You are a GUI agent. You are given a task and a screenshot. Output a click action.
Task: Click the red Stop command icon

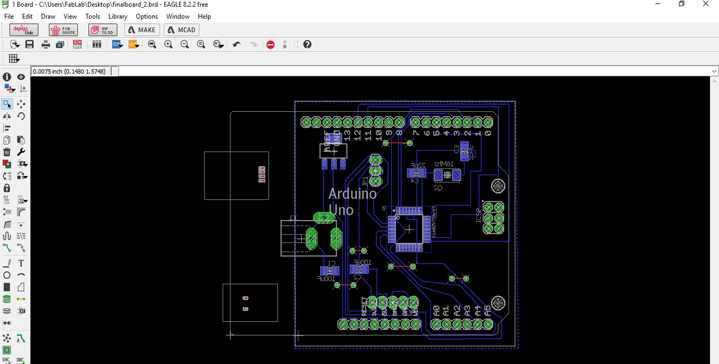pyautogui.click(x=271, y=44)
